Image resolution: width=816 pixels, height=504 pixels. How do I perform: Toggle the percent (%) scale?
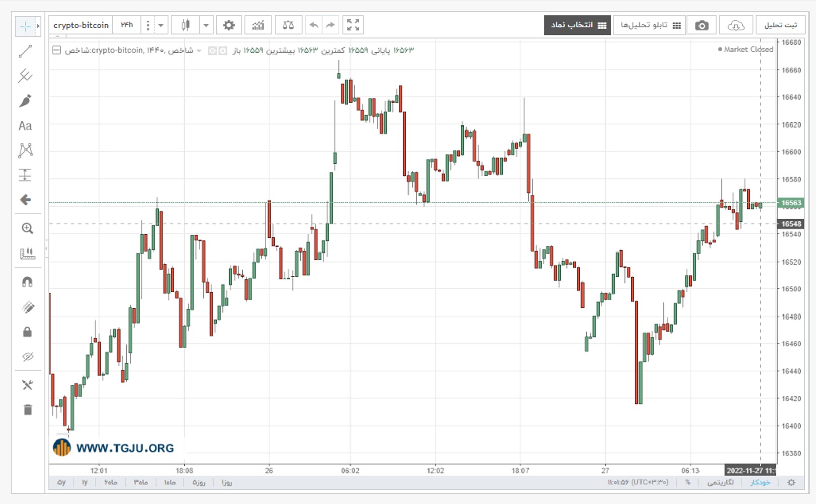click(x=688, y=482)
